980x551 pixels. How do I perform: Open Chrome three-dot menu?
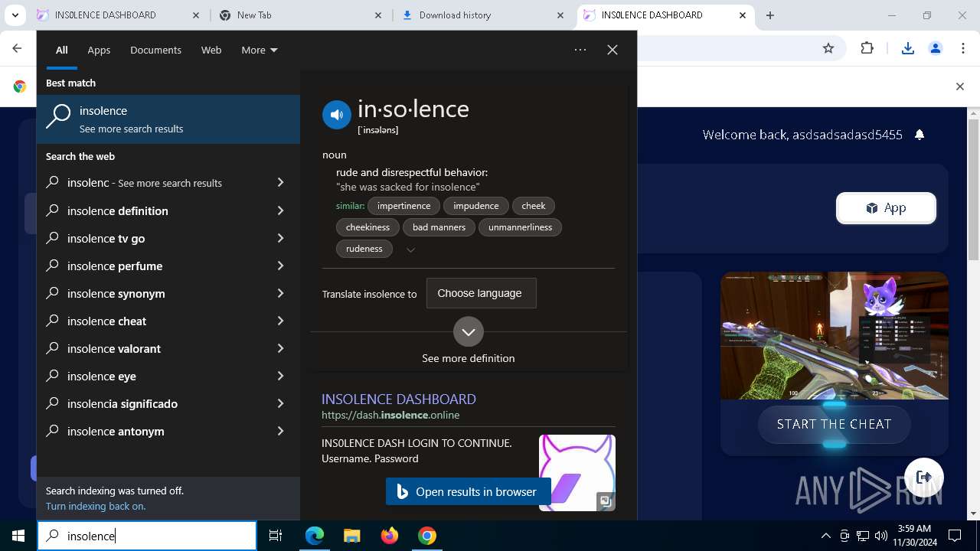click(962, 48)
